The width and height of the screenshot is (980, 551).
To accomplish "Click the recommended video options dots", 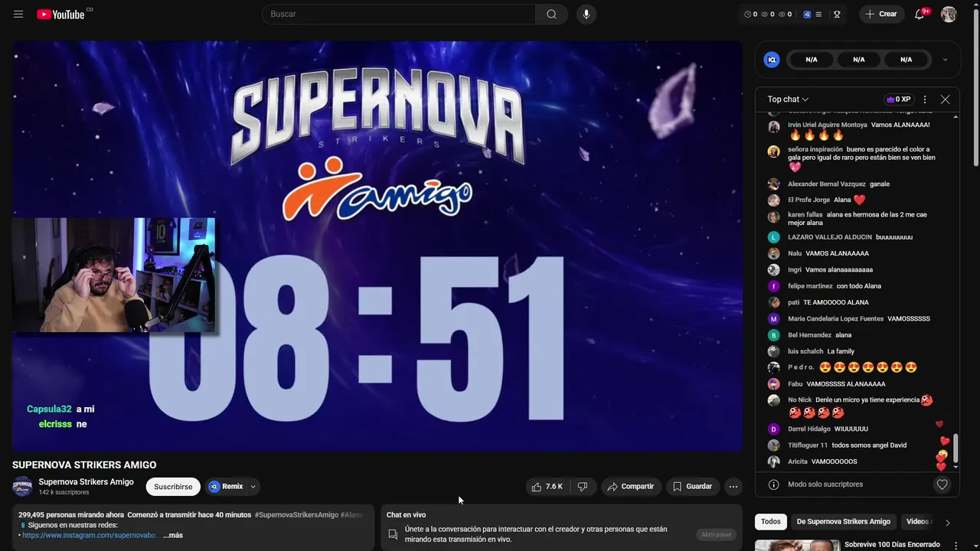I will pyautogui.click(x=955, y=545).
